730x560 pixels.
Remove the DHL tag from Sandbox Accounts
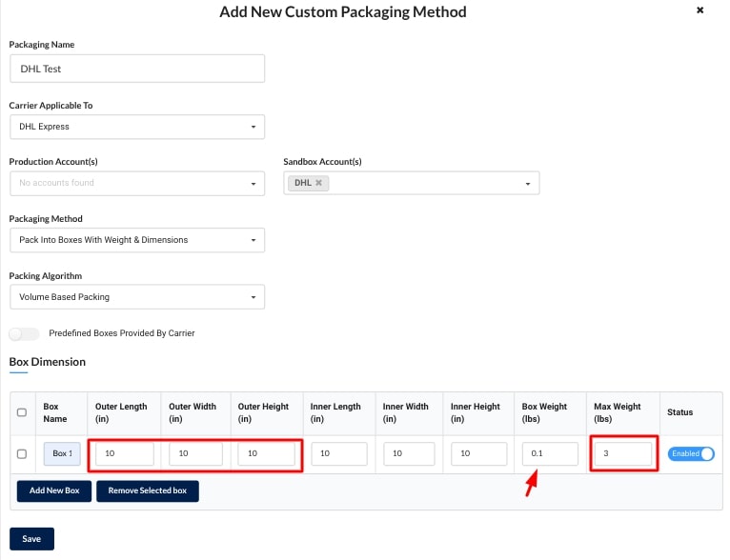tap(318, 183)
